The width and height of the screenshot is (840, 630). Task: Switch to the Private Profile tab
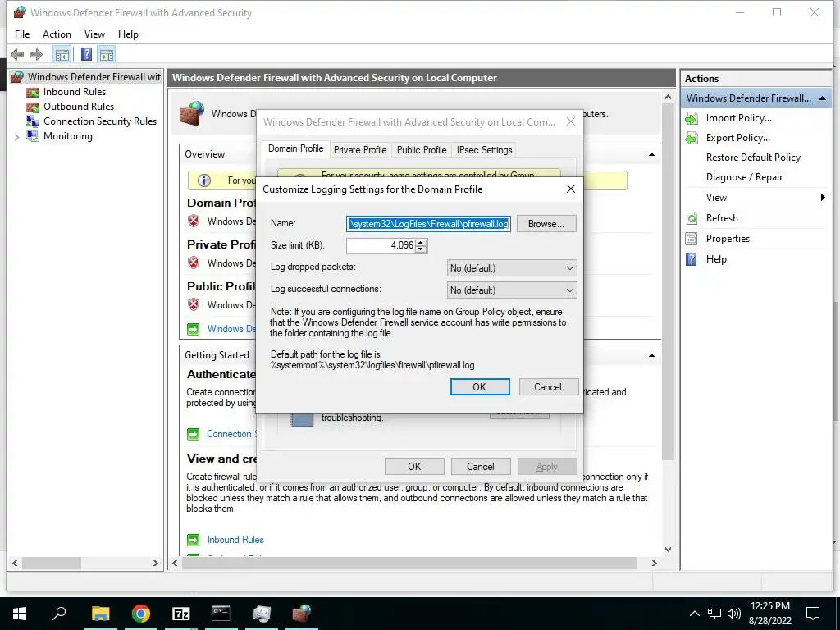click(x=360, y=150)
